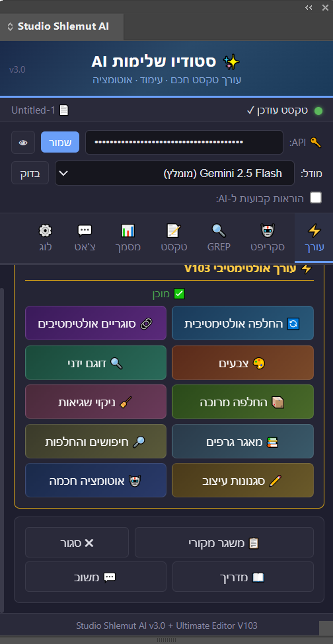Click inside the API key field
The image size is (333, 644).
pyautogui.click(x=184, y=142)
